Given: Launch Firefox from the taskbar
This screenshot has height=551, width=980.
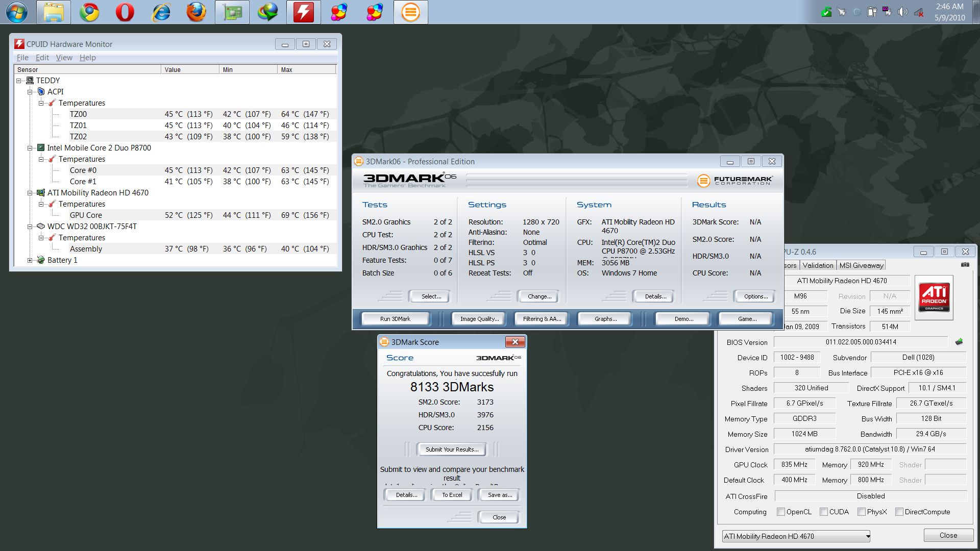Looking at the screenshot, I should tap(197, 12).
